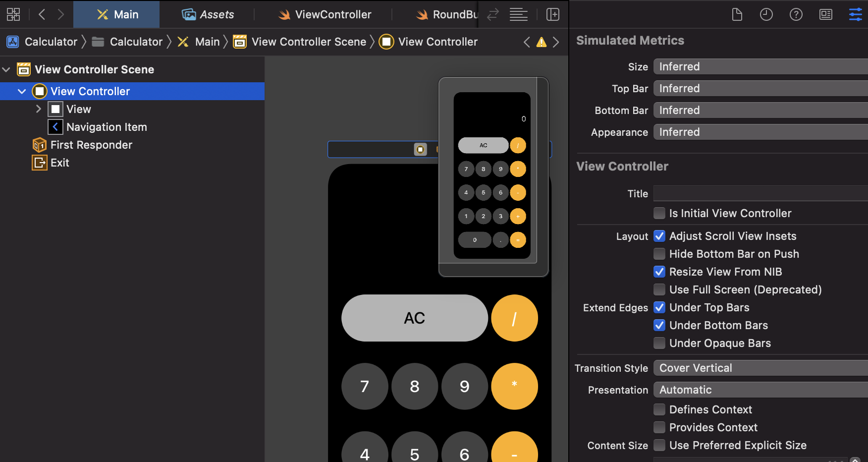Switch to the ViewController tab

(325, 14)
